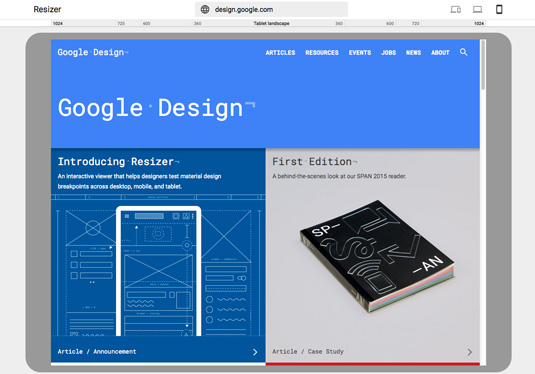Click the right 1024 breakpoint marker

[x=479, y=24]
